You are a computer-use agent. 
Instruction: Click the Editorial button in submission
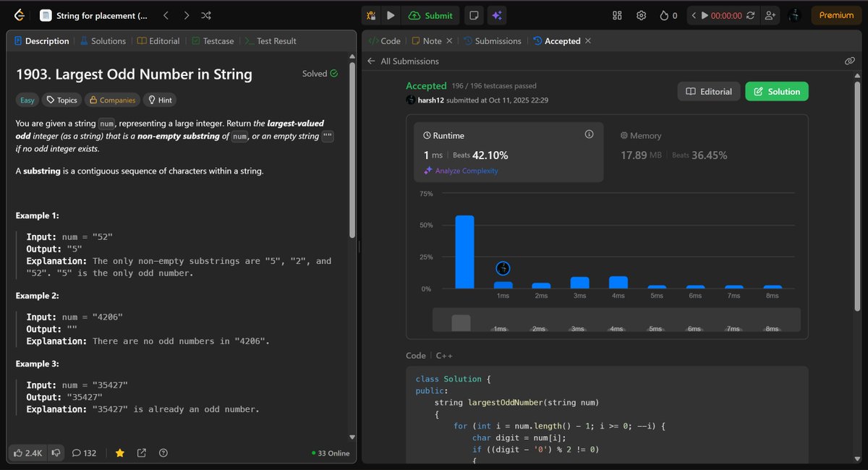click(x=709, y=92)
